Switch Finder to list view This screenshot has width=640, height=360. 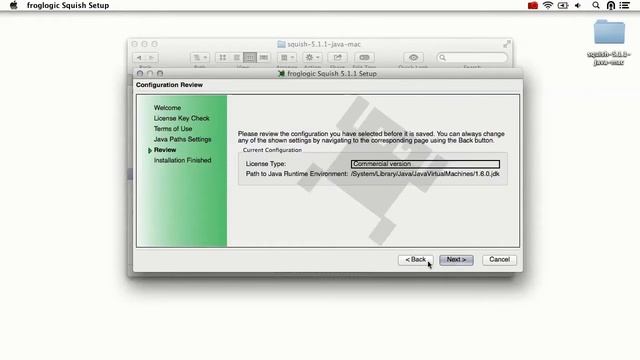click(236, 58)
